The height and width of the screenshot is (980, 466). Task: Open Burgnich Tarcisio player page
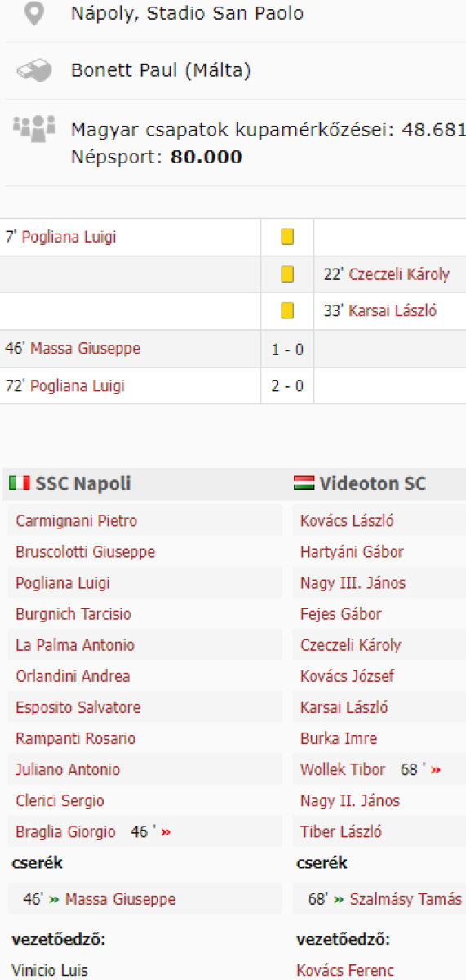(x=73, y=614)
